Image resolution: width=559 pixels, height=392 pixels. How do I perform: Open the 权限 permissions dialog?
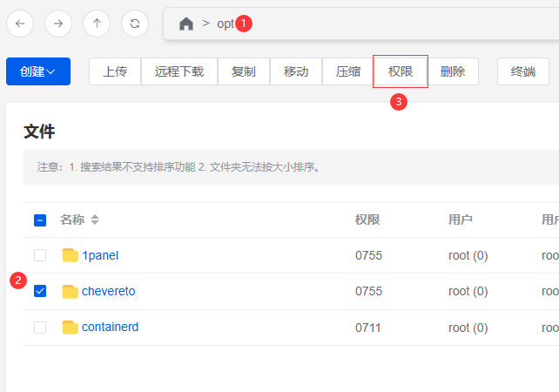click(401, 71)
